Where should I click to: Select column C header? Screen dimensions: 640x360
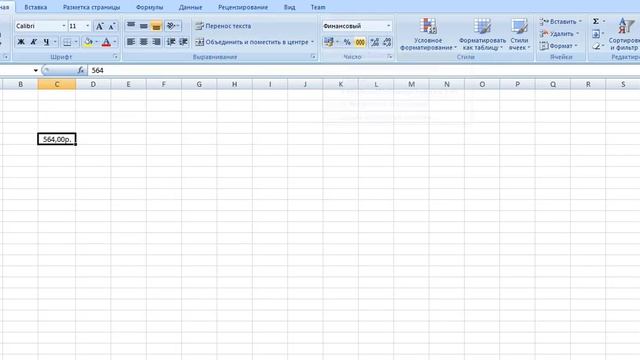point(57,84)
